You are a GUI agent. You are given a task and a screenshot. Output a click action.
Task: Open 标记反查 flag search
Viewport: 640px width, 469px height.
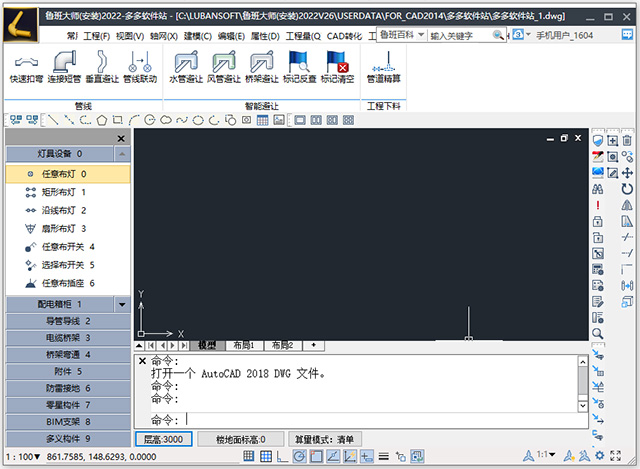click(x=300, y=67)
